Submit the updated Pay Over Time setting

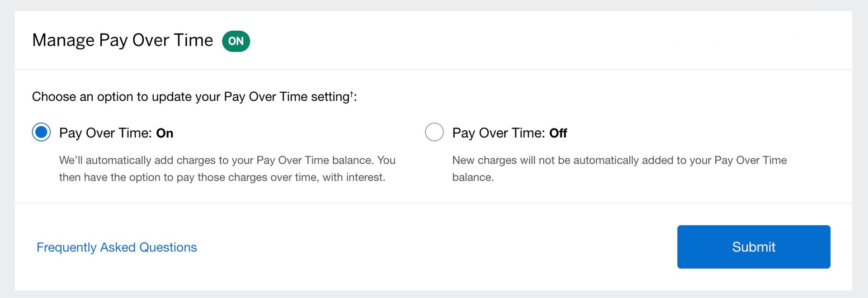(x=753, y=246)
